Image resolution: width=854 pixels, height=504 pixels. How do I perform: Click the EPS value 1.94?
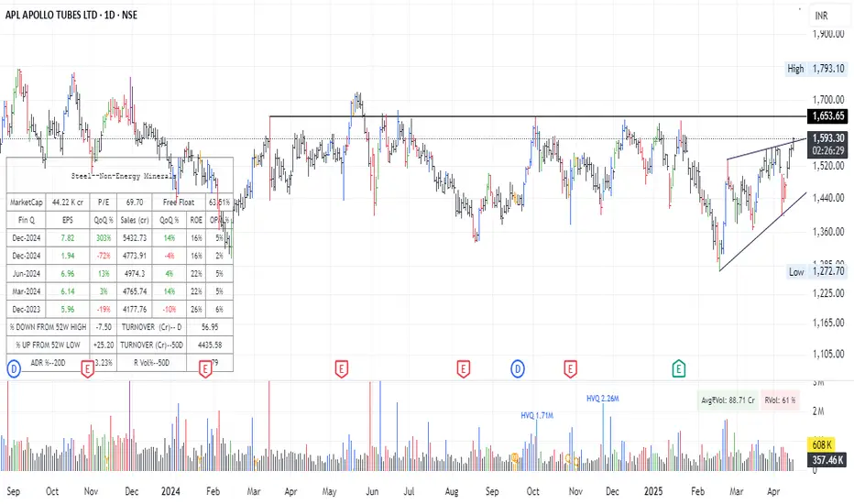pyautogui.click(x=68, y=256)
